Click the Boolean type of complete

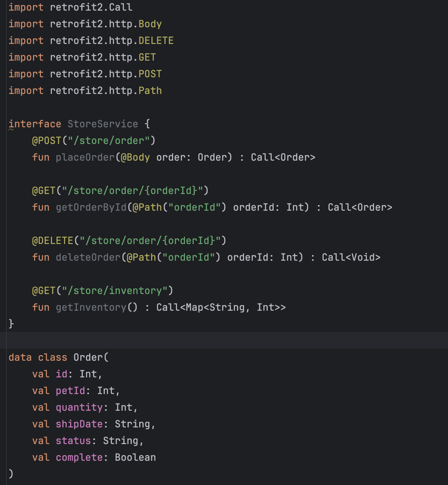[135, 457]
